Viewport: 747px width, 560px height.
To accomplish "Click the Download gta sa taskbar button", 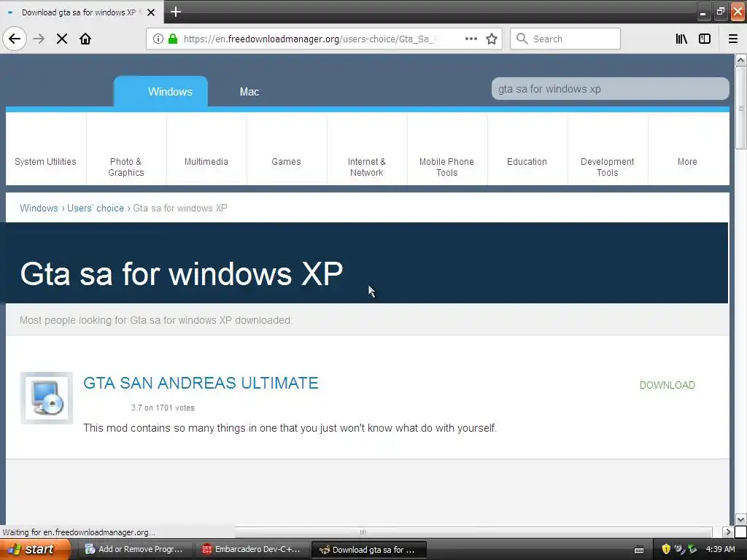I will [x=368, y=550].
